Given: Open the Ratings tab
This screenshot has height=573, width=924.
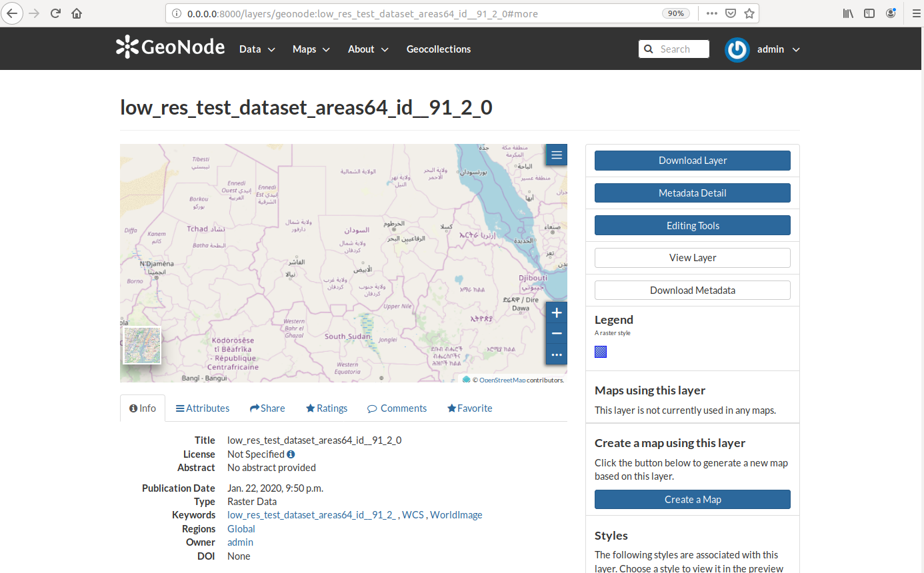Looking at the screenshot, I should (327, 408).
